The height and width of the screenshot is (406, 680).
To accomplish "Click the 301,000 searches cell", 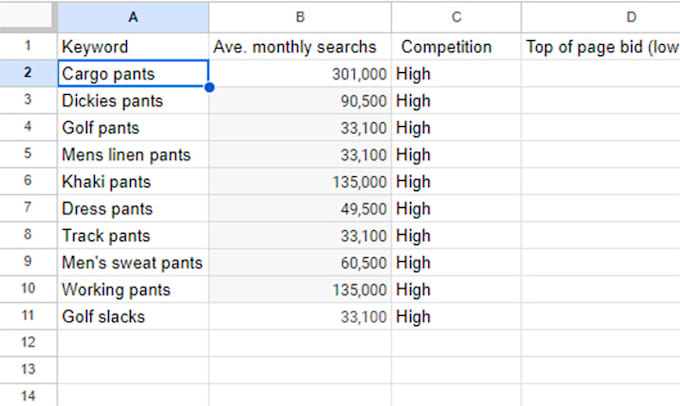I will [x=300, y=73].
